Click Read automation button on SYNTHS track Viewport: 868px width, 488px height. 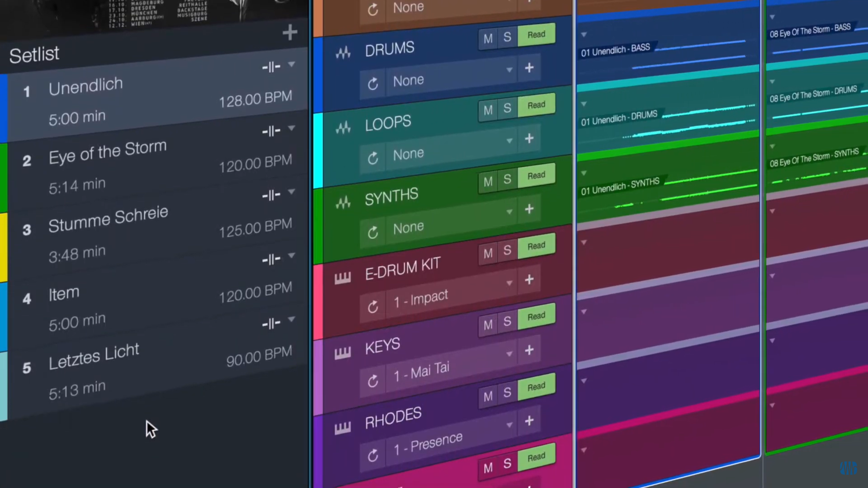coord(536,175)
